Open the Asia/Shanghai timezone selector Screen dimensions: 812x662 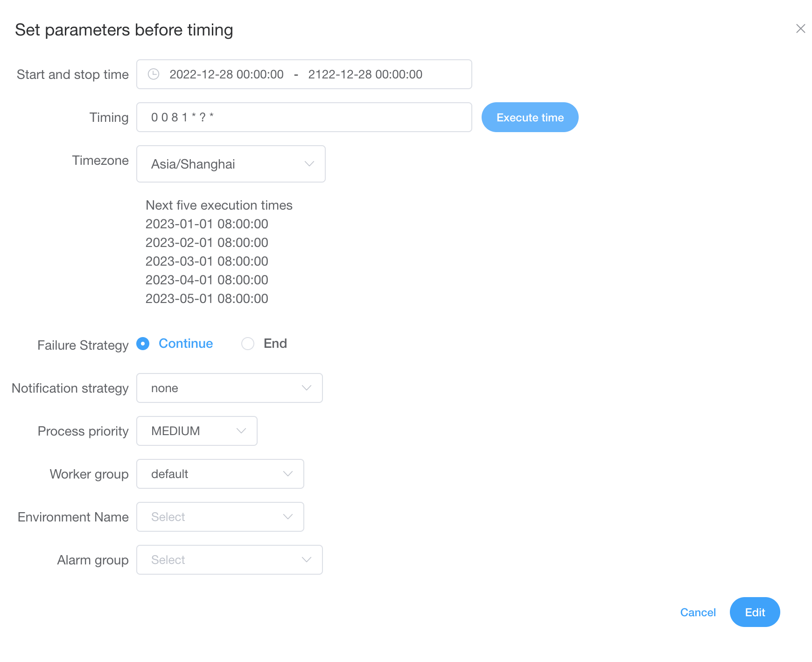click(231, 164)
